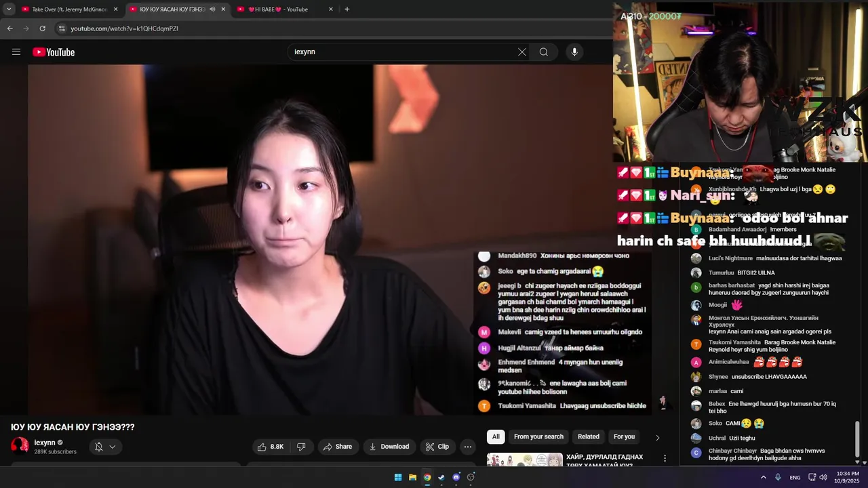
Task: Open the YouTube hamburger guide menu
Action: (16, 52)
